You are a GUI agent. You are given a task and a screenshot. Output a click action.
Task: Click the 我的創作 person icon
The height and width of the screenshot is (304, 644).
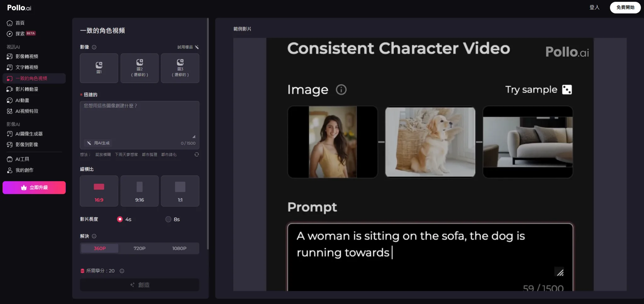click(x=10, y=170)
